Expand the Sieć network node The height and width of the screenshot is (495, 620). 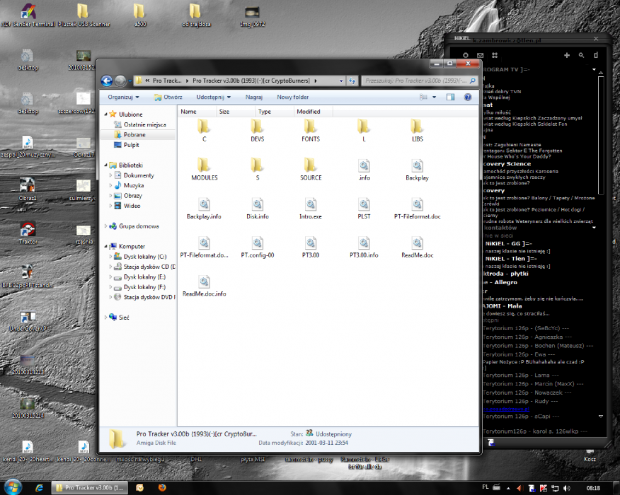106,317
